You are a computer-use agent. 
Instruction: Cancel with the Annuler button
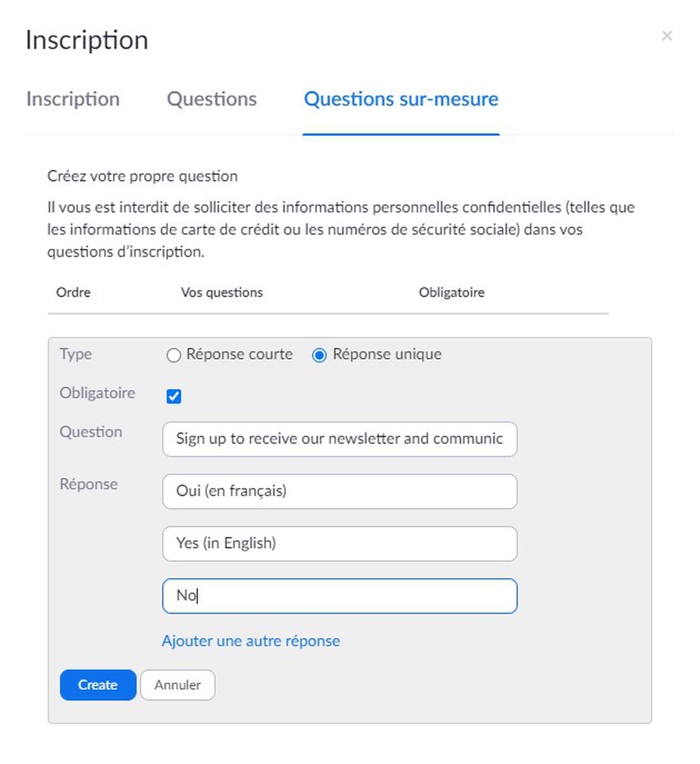[177, 685]
